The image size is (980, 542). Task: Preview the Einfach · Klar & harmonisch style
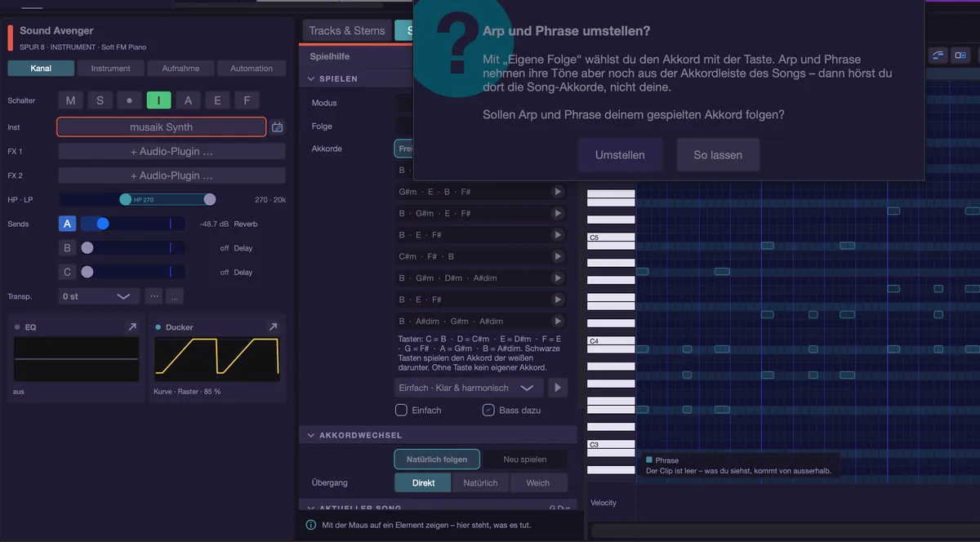point(558,388)
